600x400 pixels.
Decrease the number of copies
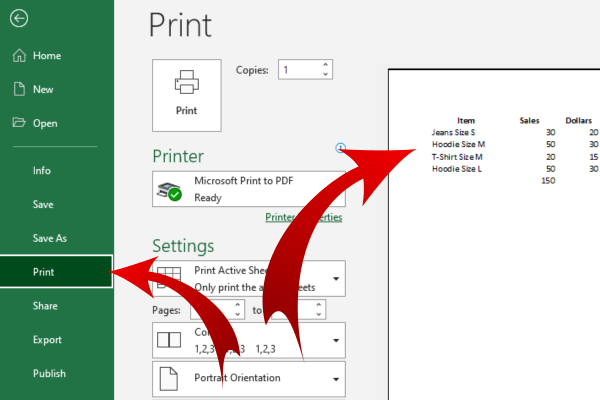tap(325, 74)
